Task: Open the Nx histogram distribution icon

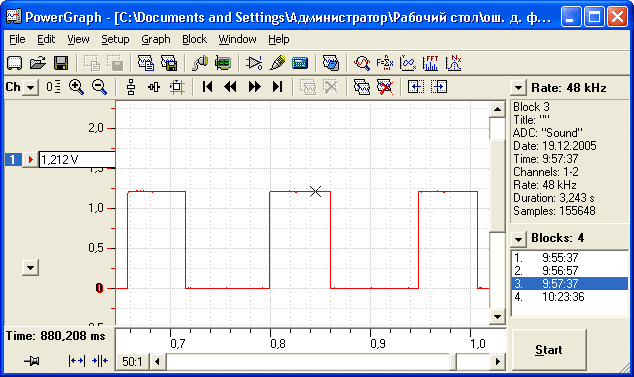Action: (x=453, y=63)
